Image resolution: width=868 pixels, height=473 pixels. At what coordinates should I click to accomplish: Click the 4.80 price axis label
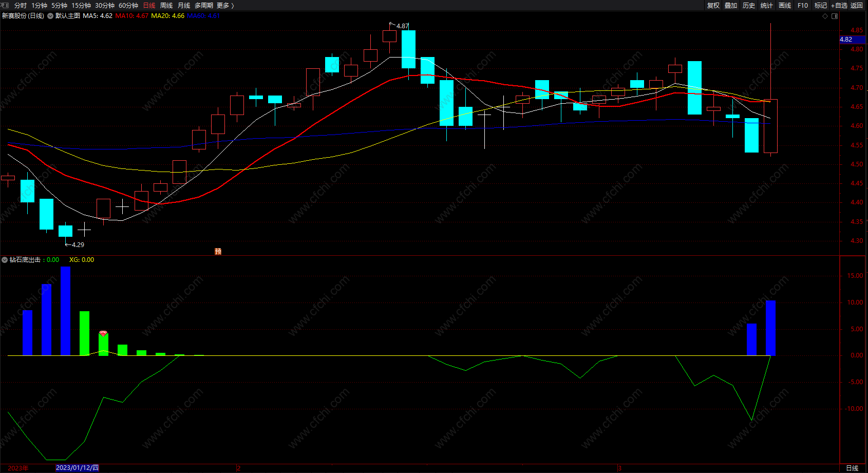(857, 49)
